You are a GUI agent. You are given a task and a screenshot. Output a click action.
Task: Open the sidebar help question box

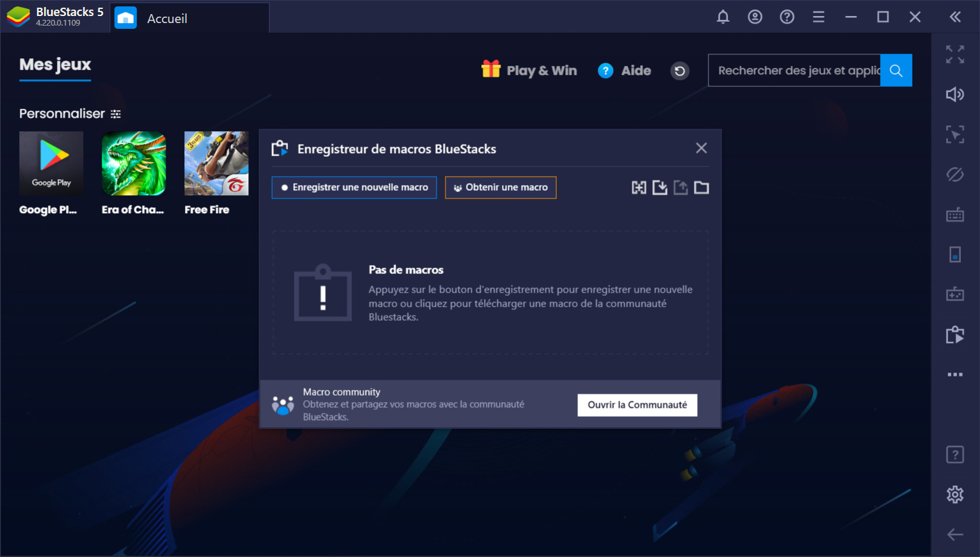pyautogui.click(x=955, y=455)
